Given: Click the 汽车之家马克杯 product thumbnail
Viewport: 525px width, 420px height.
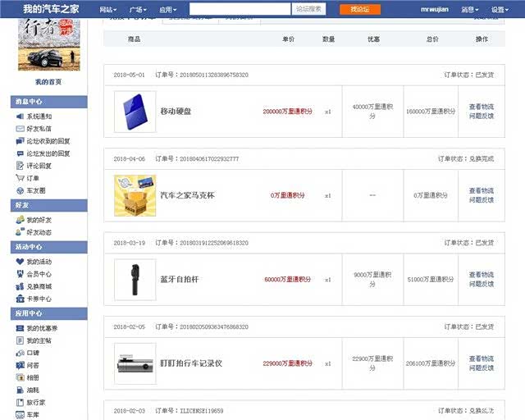Looking at the screenshot, I should point(135,195).
